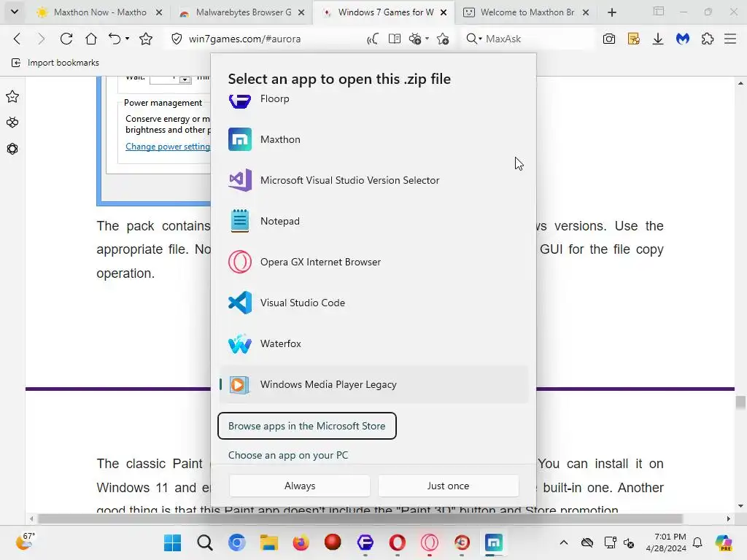Click the horizontal scrollbar at page bottom
Viewport: 747px width, 560px height.
coord(360,518)
